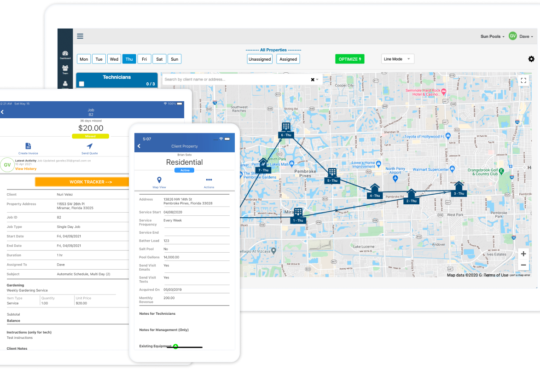Click the GV avatar in the top bar
The height and width of the screenshot is (370, 540).
[512, 36]
